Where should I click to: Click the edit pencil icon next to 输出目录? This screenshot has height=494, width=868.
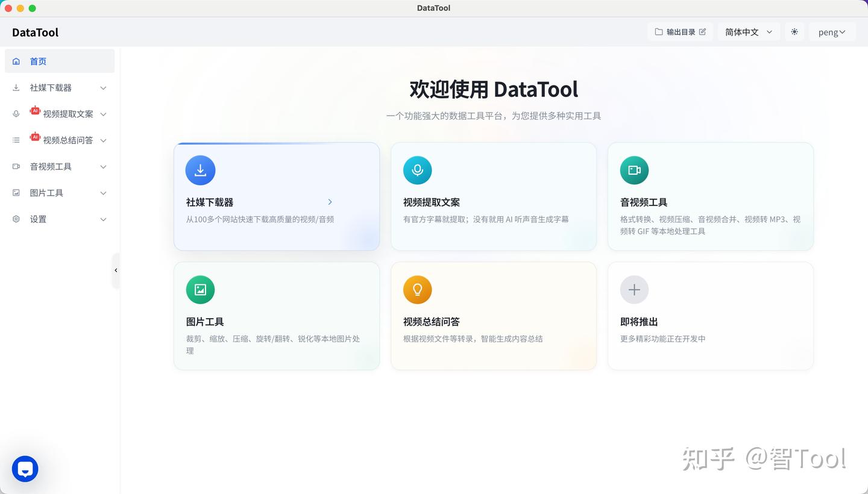(x=702, y=32)
